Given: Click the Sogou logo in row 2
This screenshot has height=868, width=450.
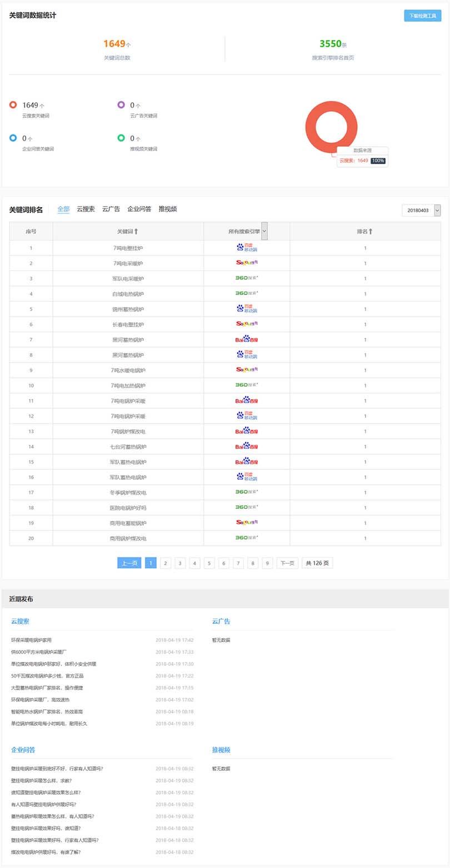Looking at the screenshot, I should tap(247, 263).
